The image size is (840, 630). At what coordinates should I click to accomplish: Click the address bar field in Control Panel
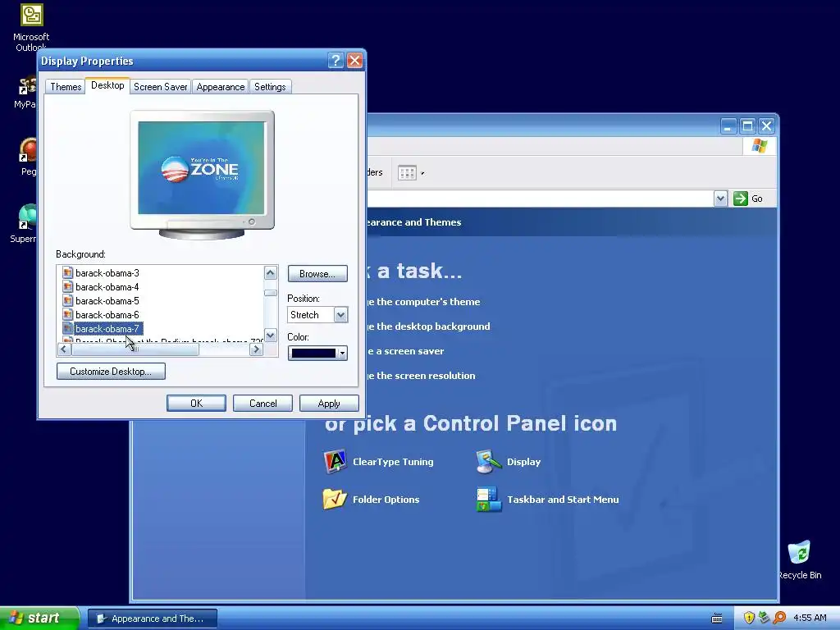tap(540, 199)
